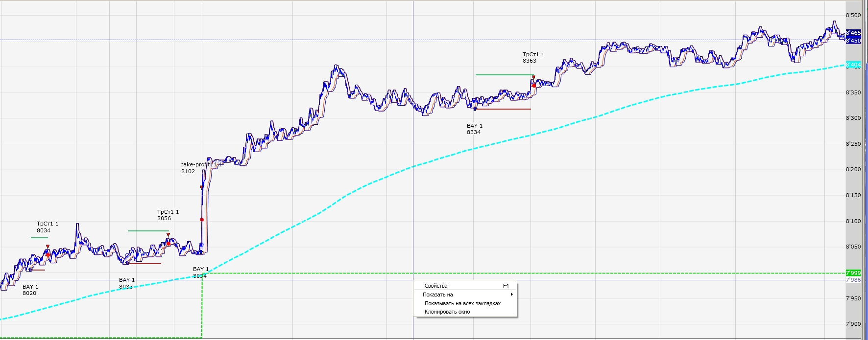Screen dimensions: 868x340
Task: Click the 8'100 price axis label
Action: [853, 221]
